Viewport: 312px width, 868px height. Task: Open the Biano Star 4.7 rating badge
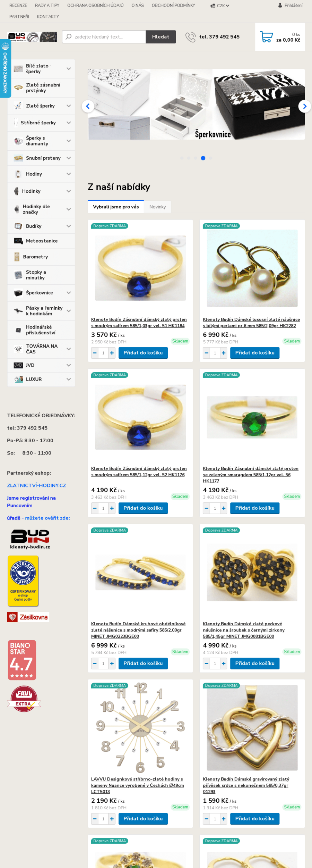(x=22, y=660)
